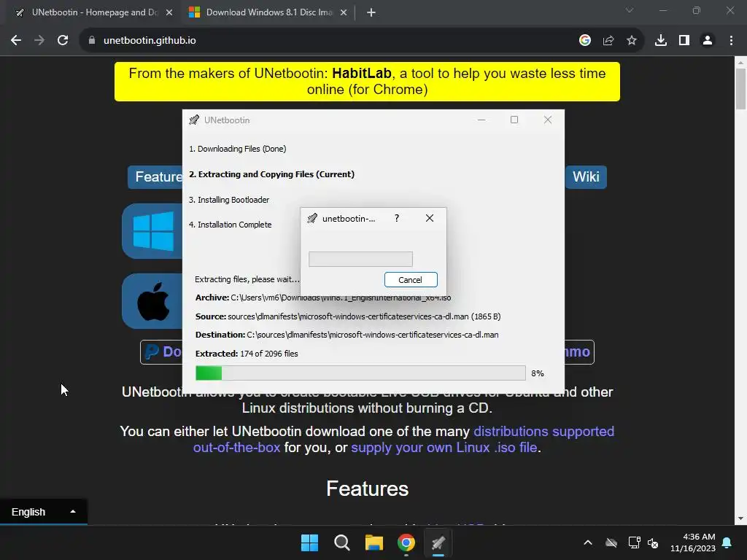
Task: Click the browser back arrow
Action: click(16, 41)
